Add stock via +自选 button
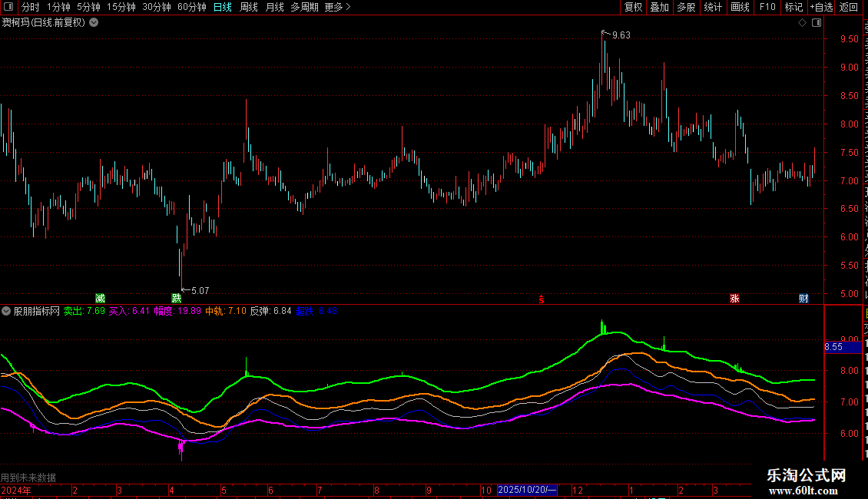The width and height of the screenshot is (868, 499). (821, 7)
